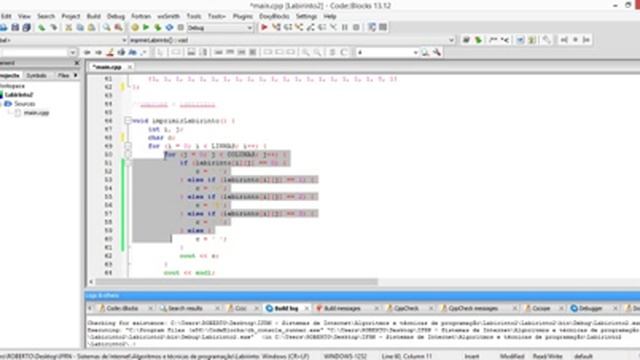Click the Stop debugger icon
Image resolution: width=640 pixels, height=360 pixels.
pyautogui.click(x=356, y=27)
